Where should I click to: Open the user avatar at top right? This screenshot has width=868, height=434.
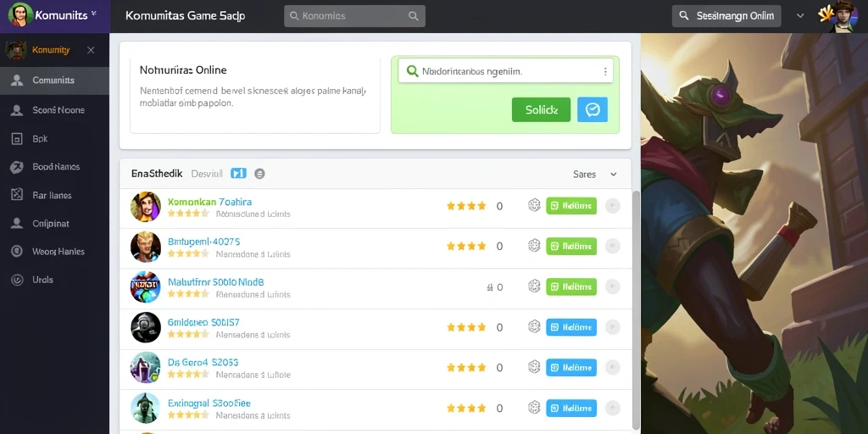coord(842,15)
